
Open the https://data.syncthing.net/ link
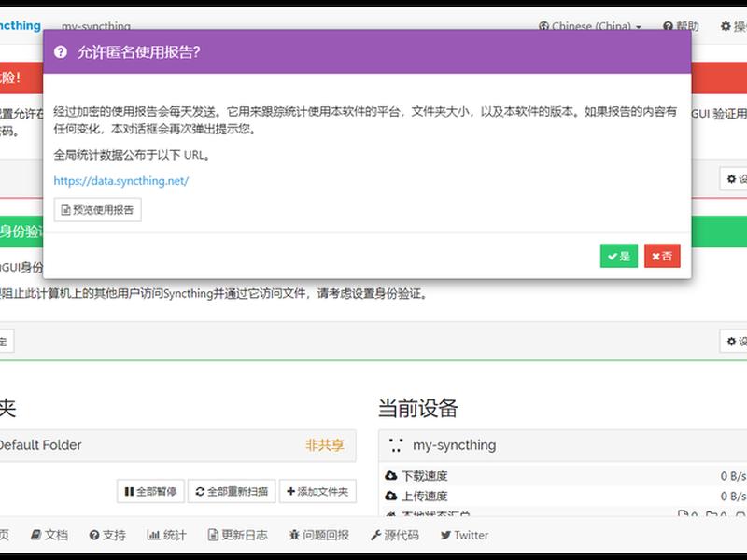coord(121,181)
